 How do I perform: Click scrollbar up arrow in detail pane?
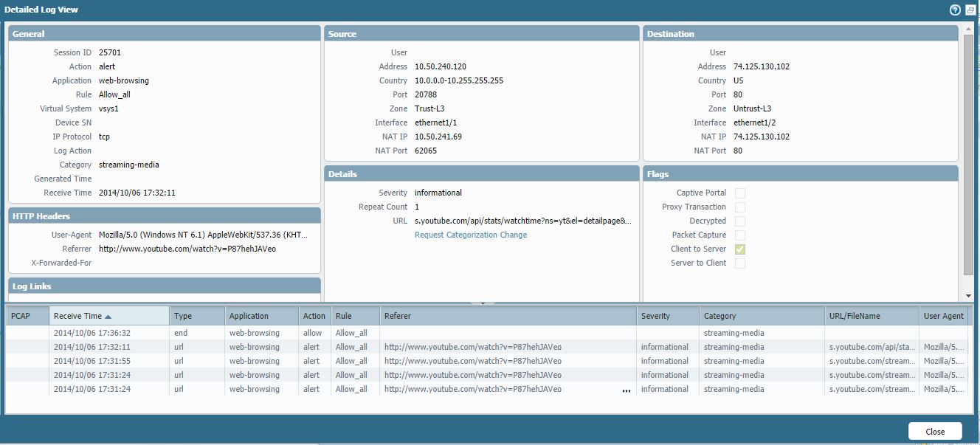(969, 30)
